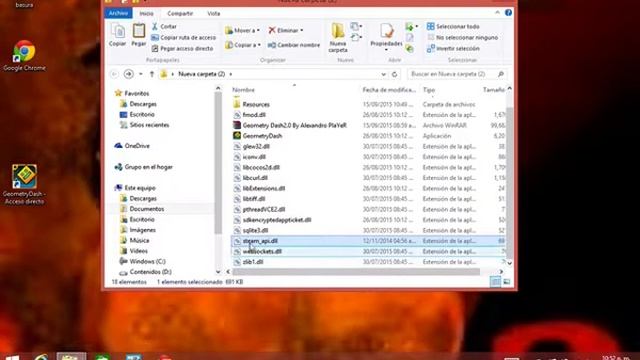Sort by Fecha de modifica... column
The width and height of the screenshot is (640, 360).
click(389, 90)
